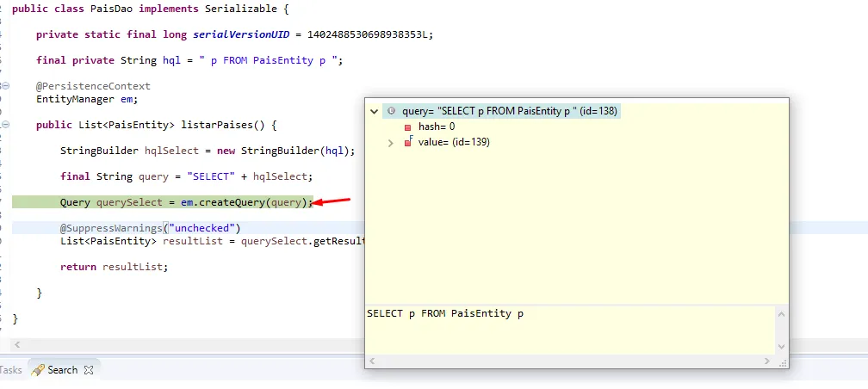Click the watch icon beside query=
The width and height of the screenshot is (868, 389).
[x=391, y=111]
